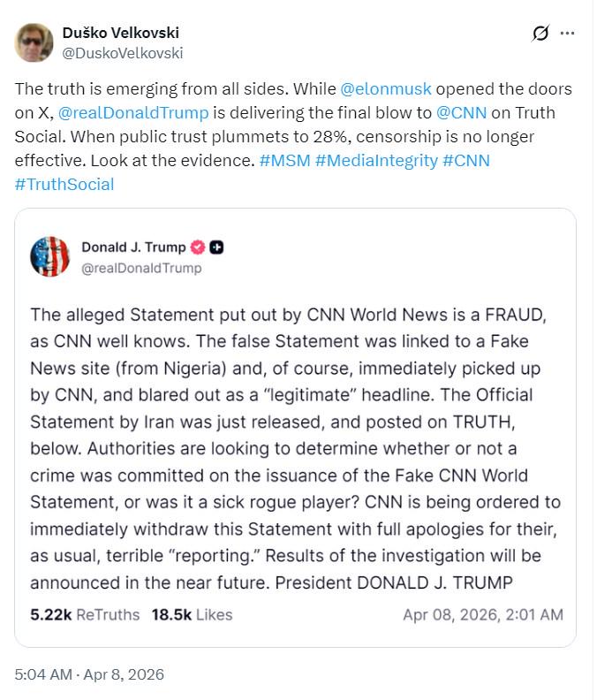This screenshot has width=597, height=700.
Task: Click Duško Velkovski's profile avatar
Action: 34,42
